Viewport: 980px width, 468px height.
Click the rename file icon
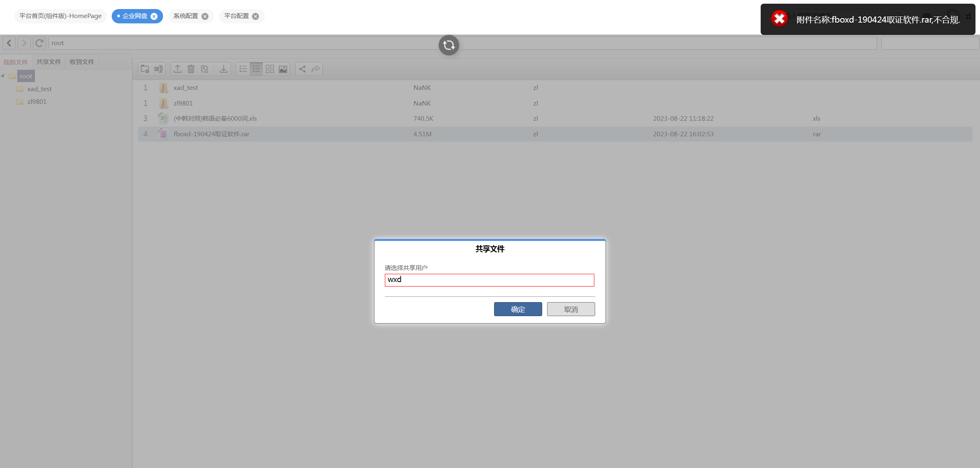[x=159, y=69]
